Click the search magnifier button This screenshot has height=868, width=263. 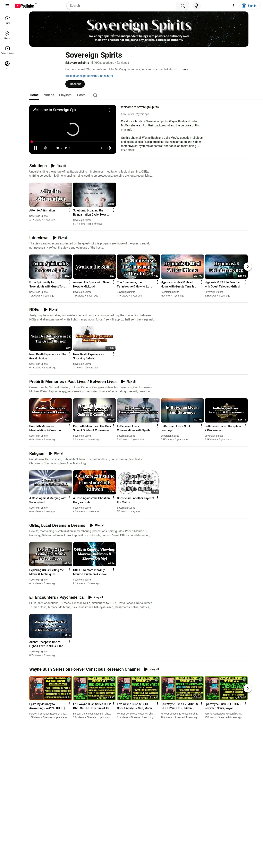pos(182,6)
